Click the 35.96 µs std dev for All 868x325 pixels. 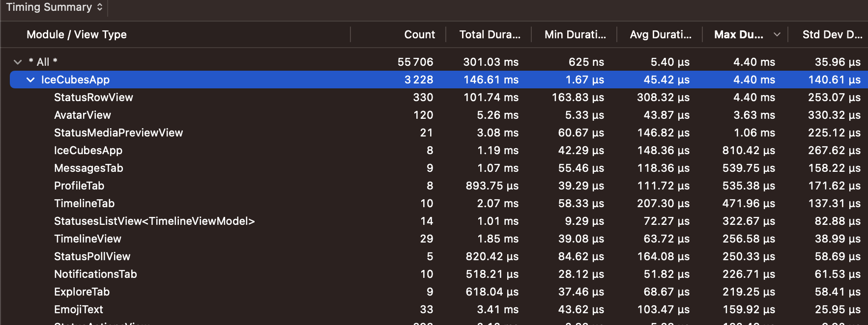pos(838,62)
